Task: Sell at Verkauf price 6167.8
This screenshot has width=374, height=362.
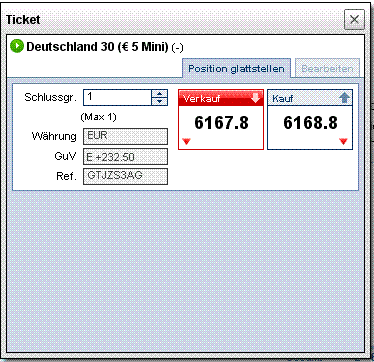Action: 221,119
